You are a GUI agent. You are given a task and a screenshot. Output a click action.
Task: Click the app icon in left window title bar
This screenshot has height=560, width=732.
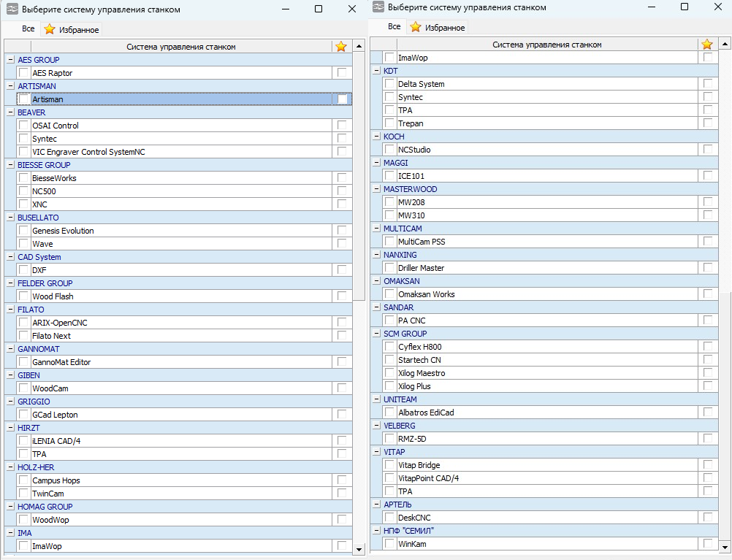pyautogui.click(x=12, y=9)
